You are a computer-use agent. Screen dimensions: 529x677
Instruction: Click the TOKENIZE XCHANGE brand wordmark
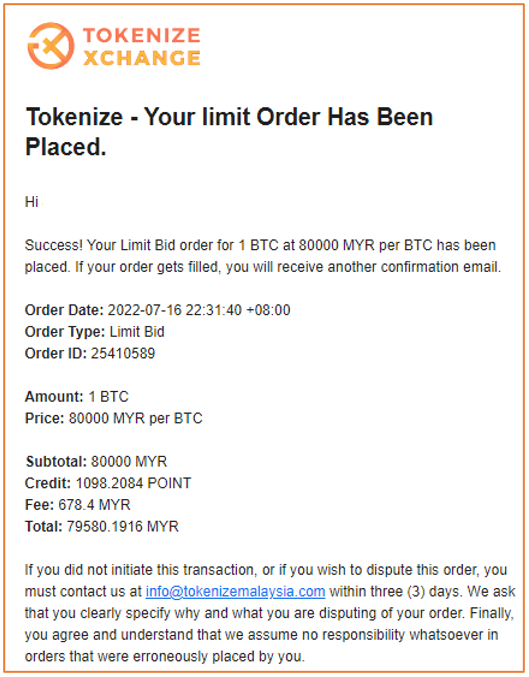pos(142,47)
